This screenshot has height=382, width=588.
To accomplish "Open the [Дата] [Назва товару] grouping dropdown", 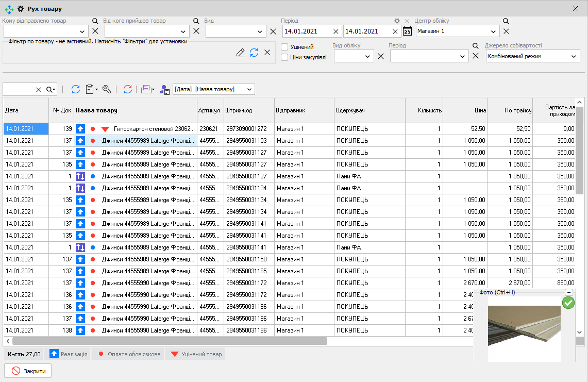I will 249,89.
